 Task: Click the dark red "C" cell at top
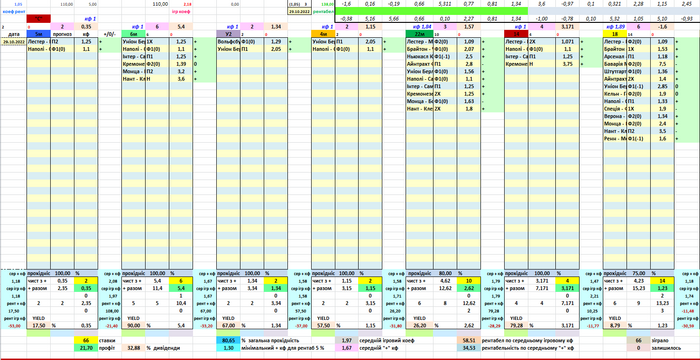tap(39, 19)
